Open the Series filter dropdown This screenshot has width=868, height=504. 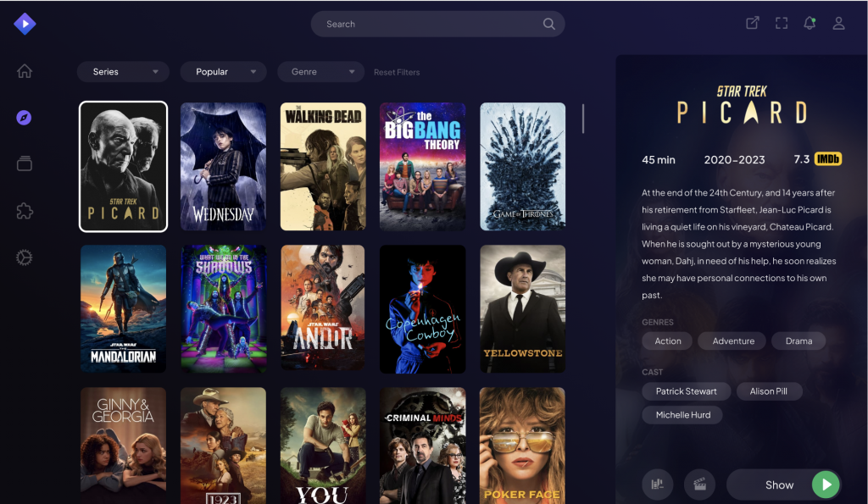coord(122,72)
